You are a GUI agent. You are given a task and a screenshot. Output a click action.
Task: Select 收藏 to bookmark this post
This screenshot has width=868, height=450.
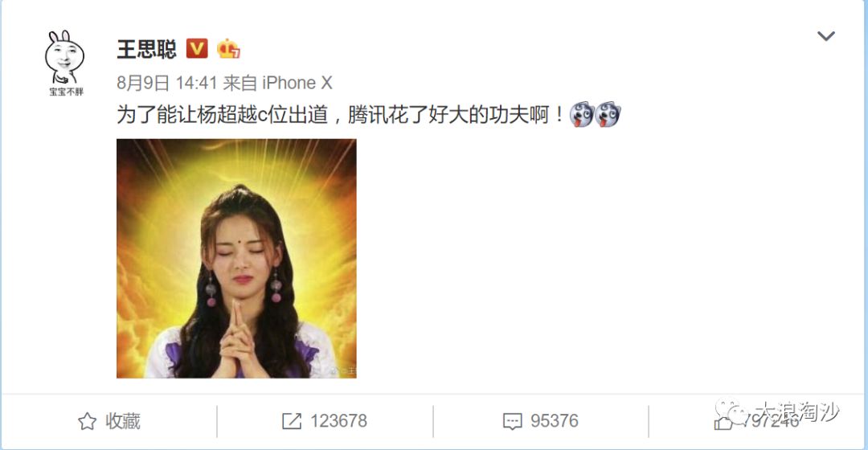pyautogui.click(x=123, y=421)
